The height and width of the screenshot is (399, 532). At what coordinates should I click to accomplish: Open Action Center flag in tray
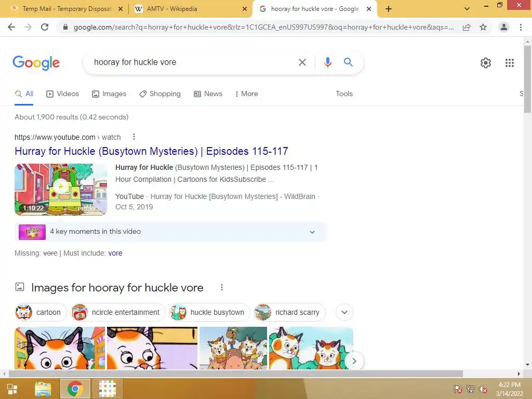pyautogui.click(x=458, y=389)
